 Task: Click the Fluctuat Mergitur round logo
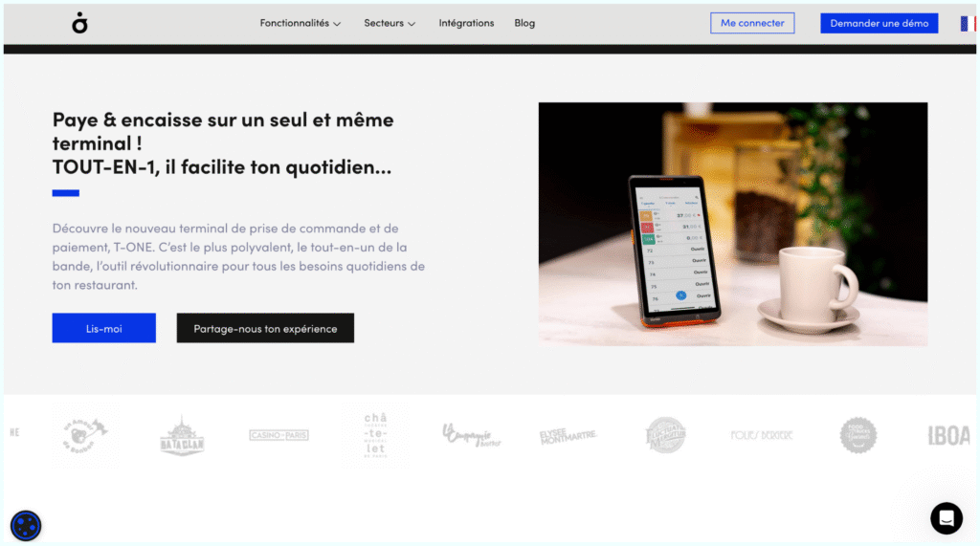pyautogui.click(x=665, y=435)
